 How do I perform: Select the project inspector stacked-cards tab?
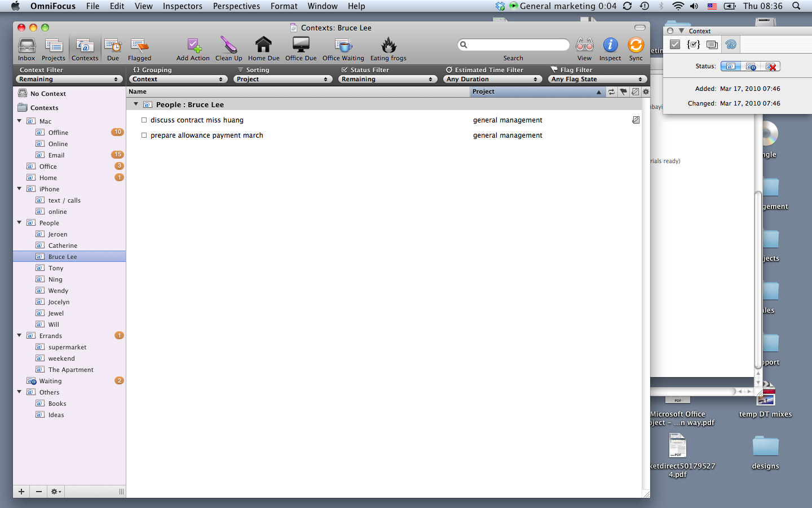[x=712, y=45]
